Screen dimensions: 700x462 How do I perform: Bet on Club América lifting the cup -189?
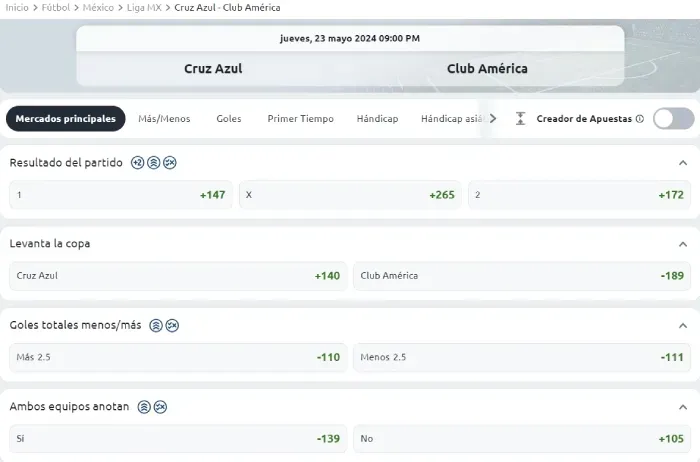click(522, 276)
